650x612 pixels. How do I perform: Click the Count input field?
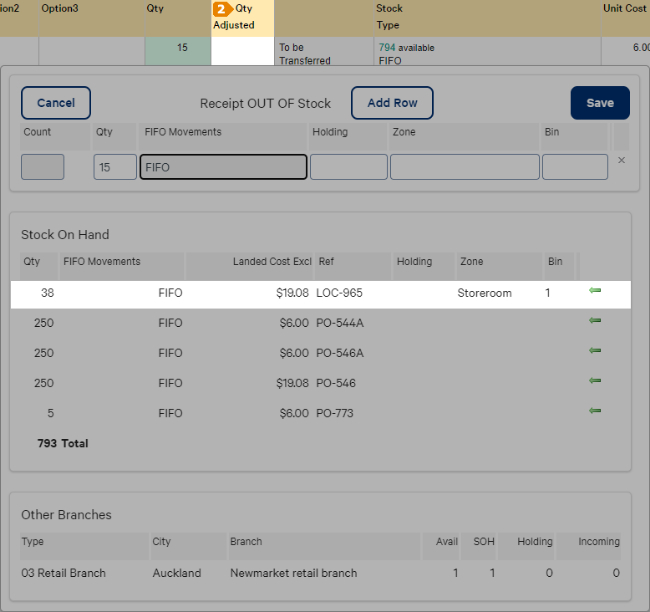tap(42, 167)
